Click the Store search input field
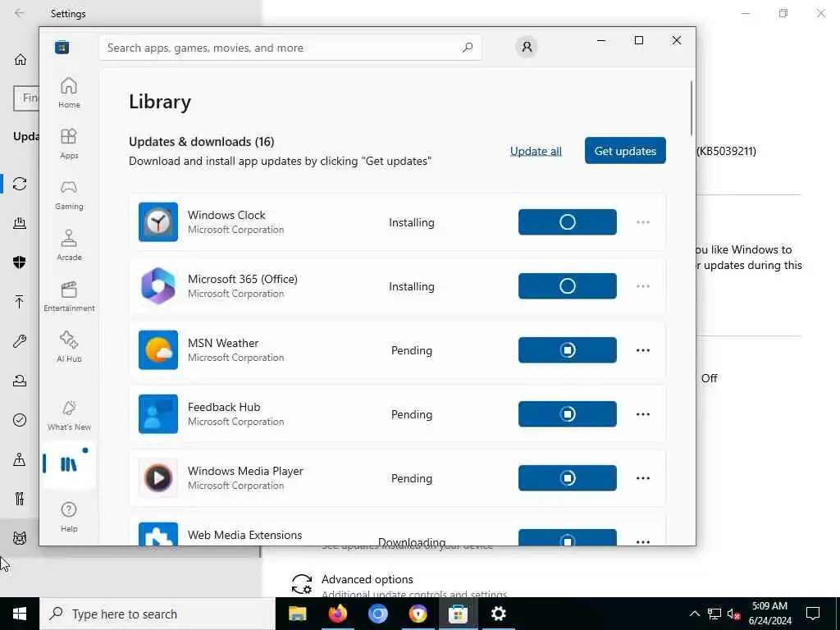Viewport: 840px width, 630px height. tap(290, 48)
